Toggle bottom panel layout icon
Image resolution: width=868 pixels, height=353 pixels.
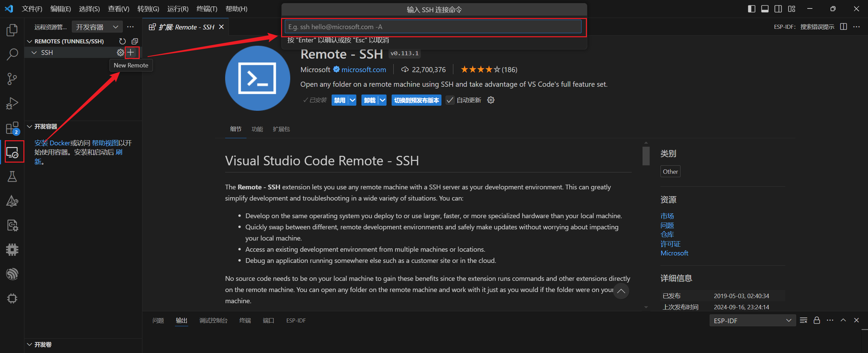pos(765,9)
